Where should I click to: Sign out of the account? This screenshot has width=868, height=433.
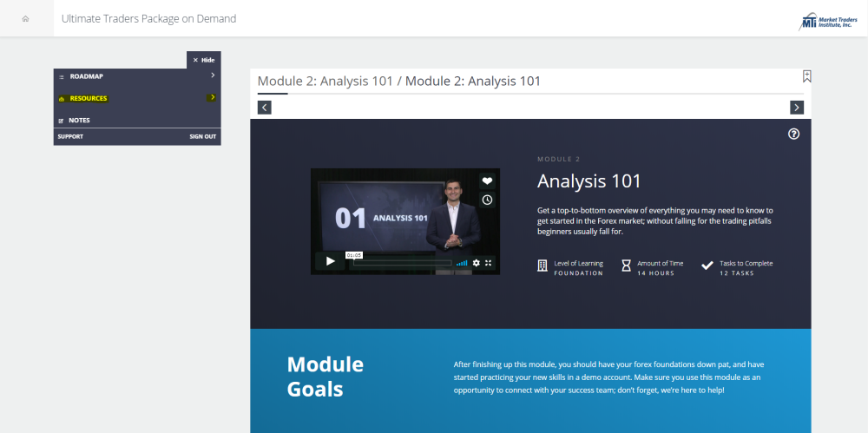pyautogui.click(x=202, y=137)
